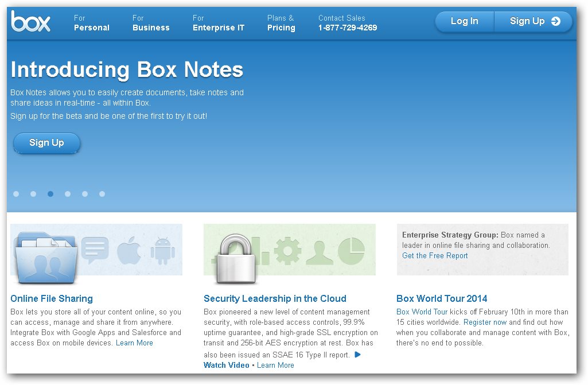The image size is (588, 385).
Task: Click the shared folder icon
Action: coord(46,258)
